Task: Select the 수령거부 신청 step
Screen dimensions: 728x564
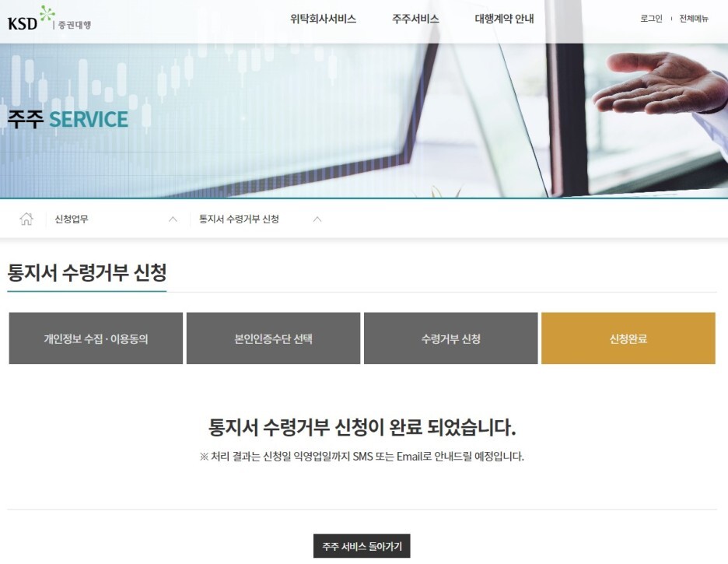Action: click(x=451, y=338)
